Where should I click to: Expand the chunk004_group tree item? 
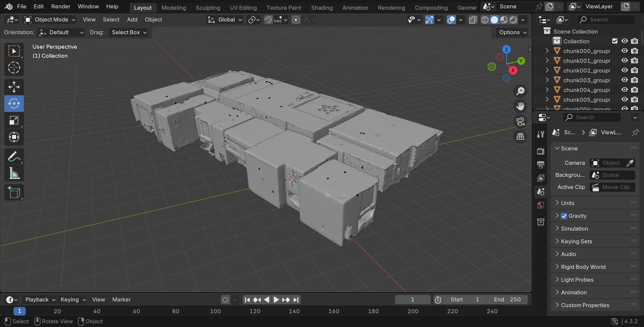point(547,90)
